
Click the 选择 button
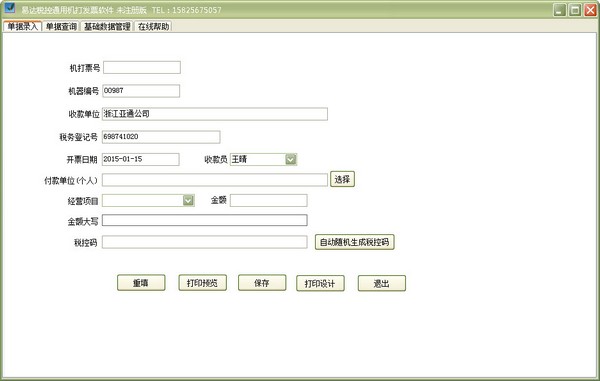click(x=342, y=179)
